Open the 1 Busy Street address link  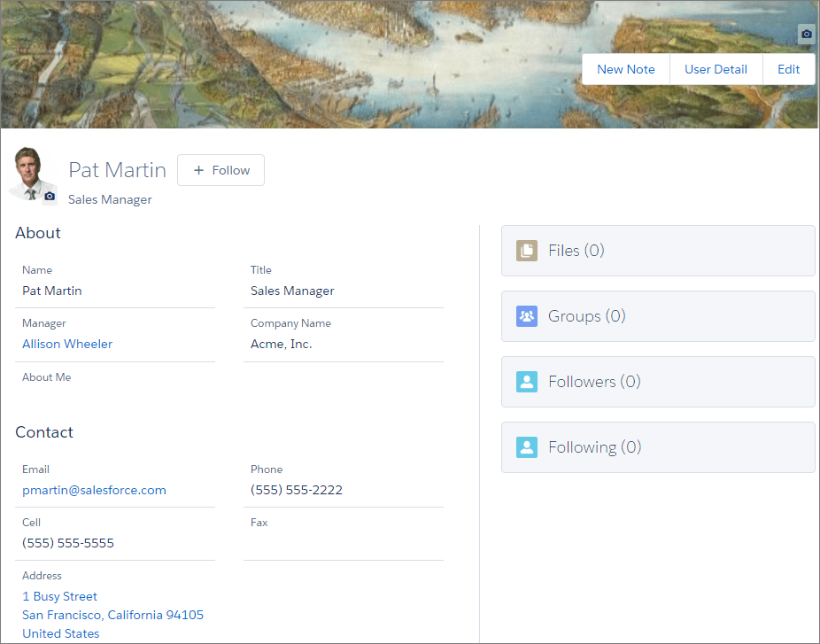[59, 596]
